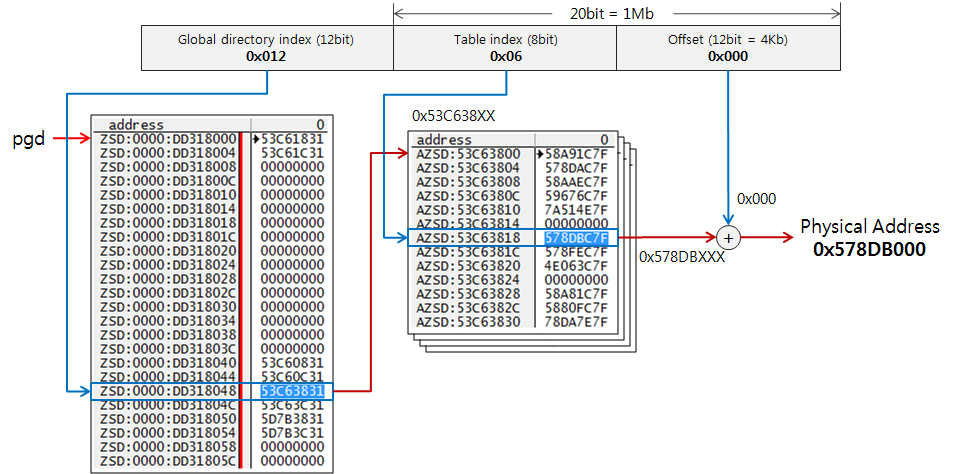
Task: Select the Table index (8bit) box
Action: 504,48
